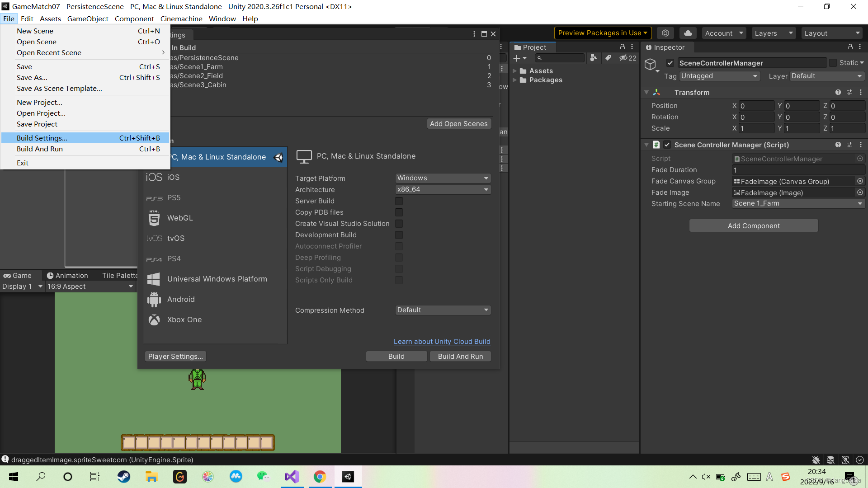Image resolution: width=868 pixels, height=488 pixels.
Task: Open Tag dropdown showing Untagged
Action: [720, 76]
